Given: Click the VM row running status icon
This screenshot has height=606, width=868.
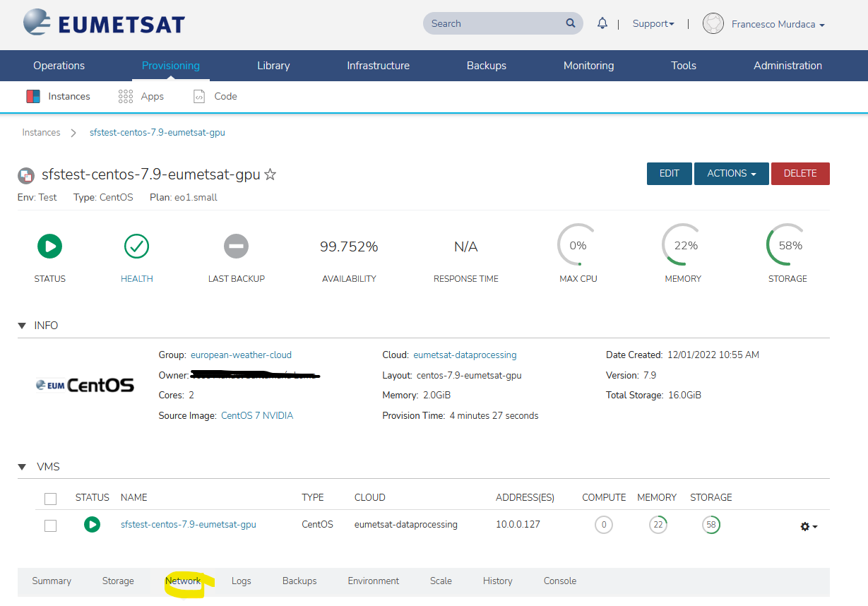Looking at the screenshot, I should click(x=92, y=525).
